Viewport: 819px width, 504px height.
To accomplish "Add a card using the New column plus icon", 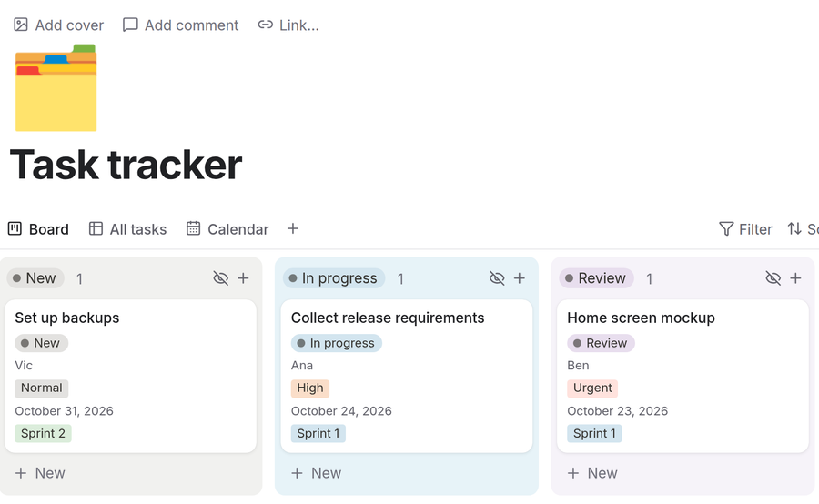I will click(243, 278).
